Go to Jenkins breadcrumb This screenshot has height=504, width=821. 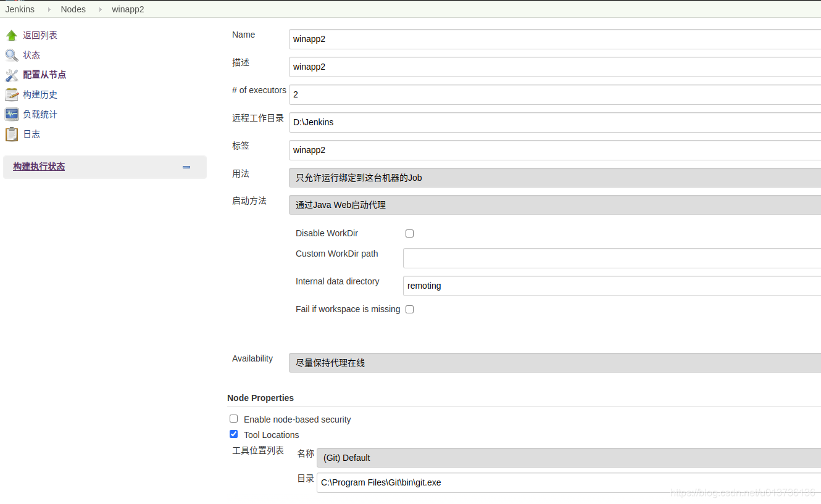[20, 9]
